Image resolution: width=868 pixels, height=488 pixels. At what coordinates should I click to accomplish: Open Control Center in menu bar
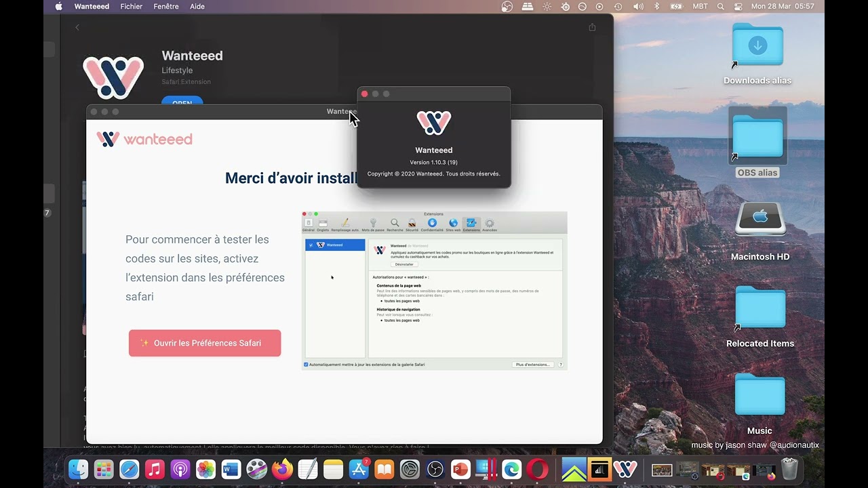(x=737, y=6)
